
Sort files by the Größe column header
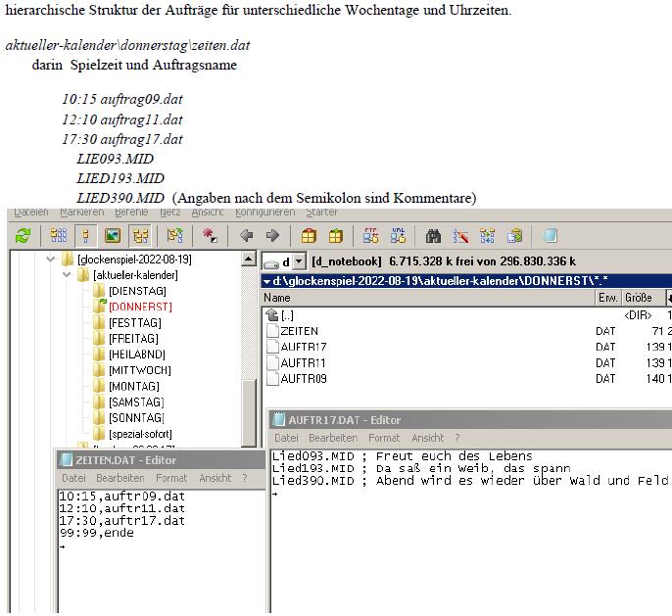pyautogui.click(x=643, y=298)
